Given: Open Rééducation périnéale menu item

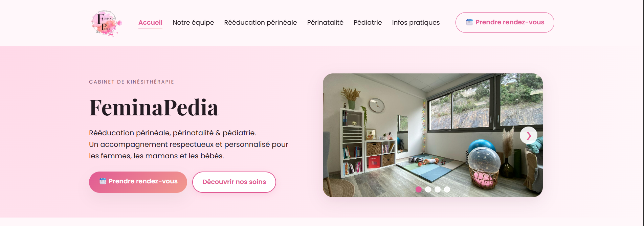Looking at the screenshot, I should click(261, 23).
